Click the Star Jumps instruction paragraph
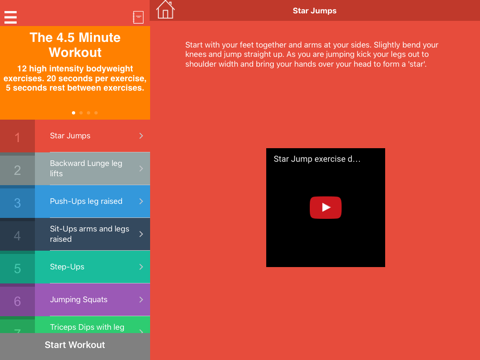 click(x=312, y=54)
